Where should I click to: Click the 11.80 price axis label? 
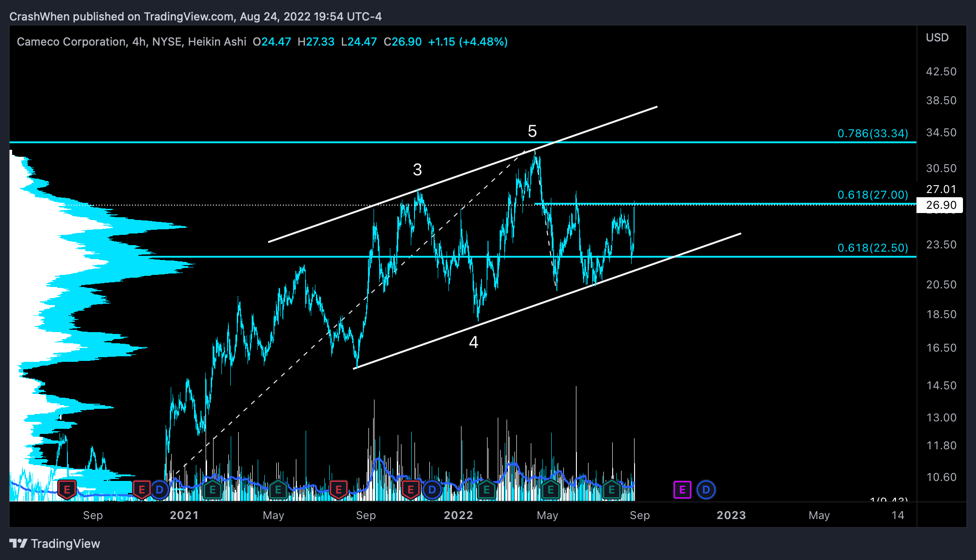[x=941, y=446]
